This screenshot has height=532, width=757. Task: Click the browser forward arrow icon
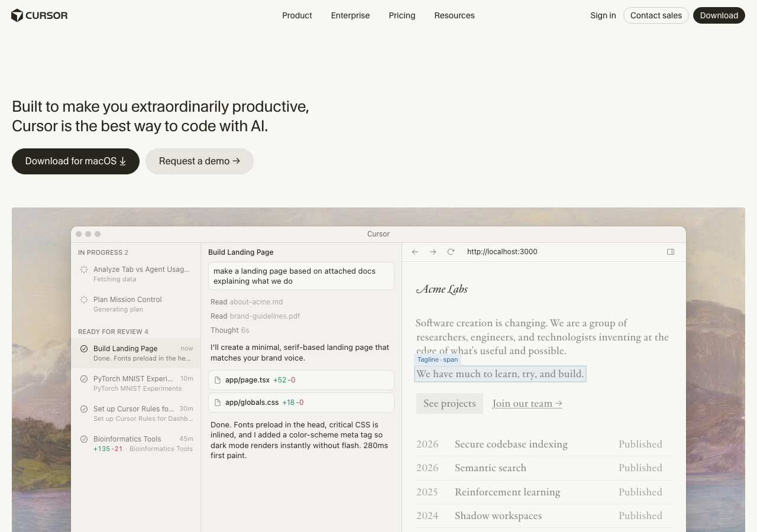433,252
